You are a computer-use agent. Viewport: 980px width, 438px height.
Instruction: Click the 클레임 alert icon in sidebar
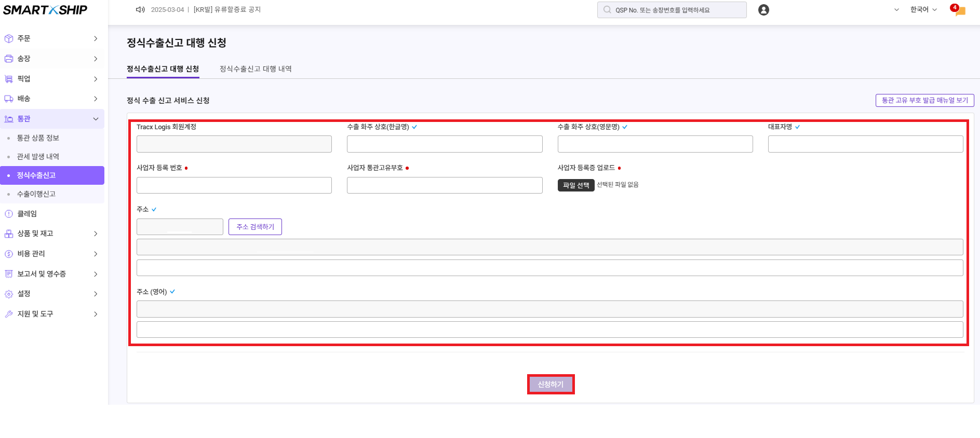pyautogui.click(x=9, y=214)
